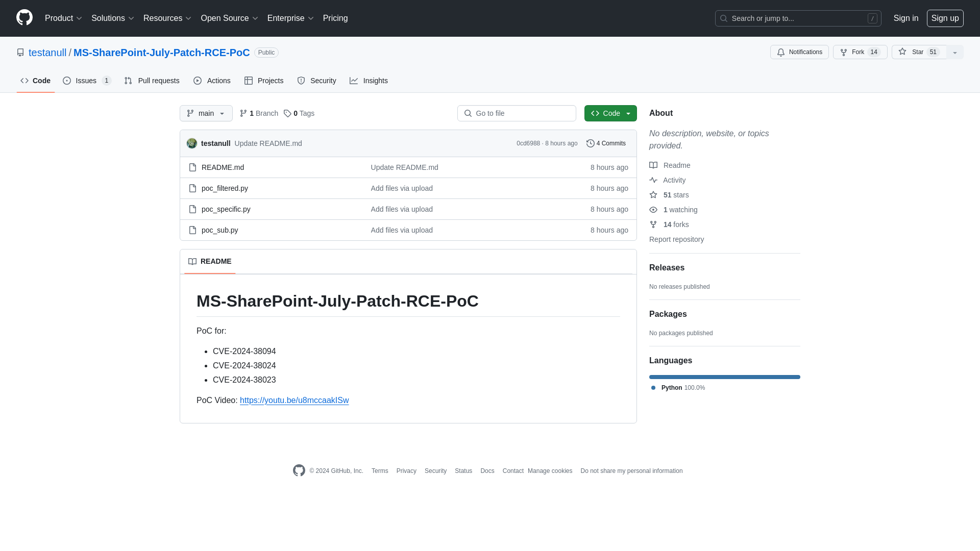
Task: Click the poc_specific.py file icon
Action: click(x=192, y=209)
